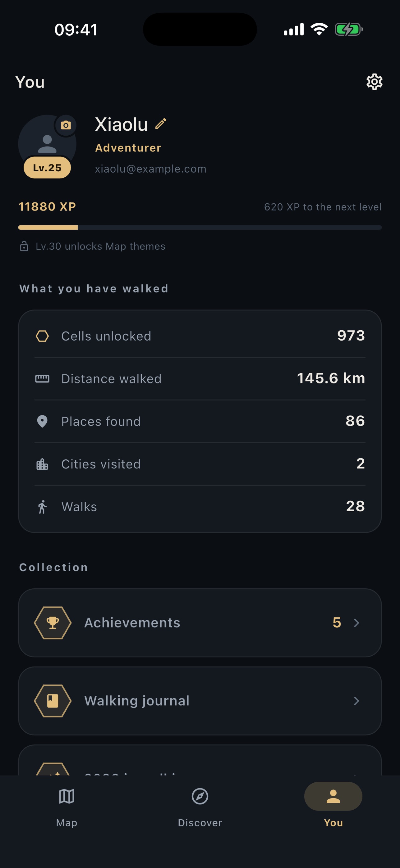
Task: Tap the Achievements trophy hexagon icon
Action: (53, 623)
